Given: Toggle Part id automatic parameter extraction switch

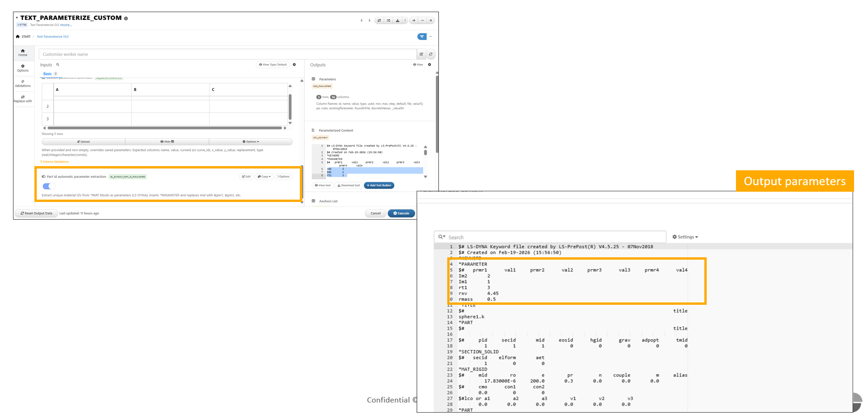Looking at the screenshot, I should 48,186.
